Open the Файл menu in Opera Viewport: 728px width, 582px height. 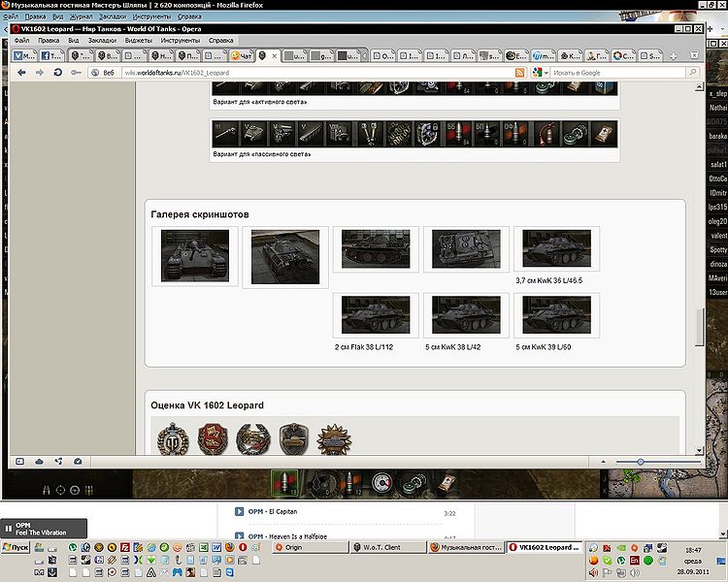coord(21,41)
